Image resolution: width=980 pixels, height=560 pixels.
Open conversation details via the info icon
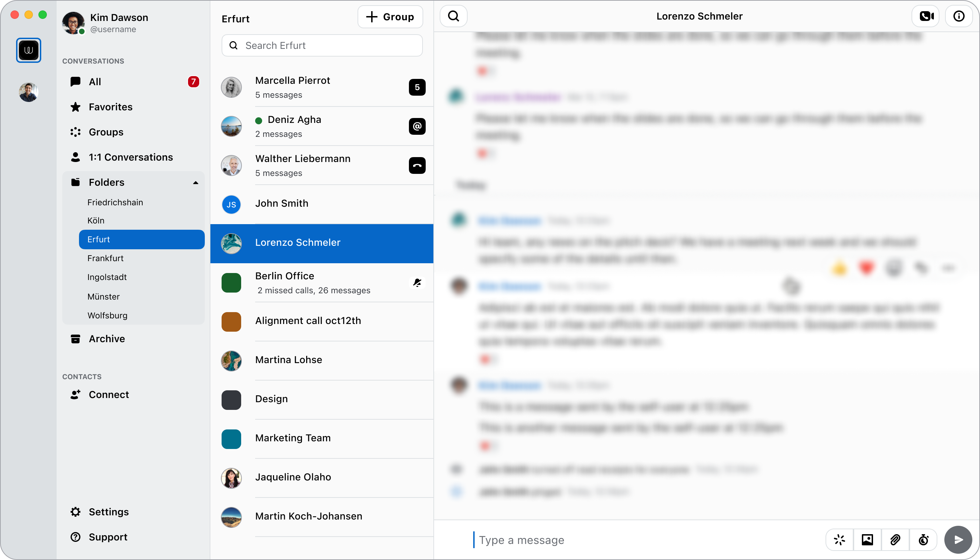pyautogui.click(x=959, y=16)
